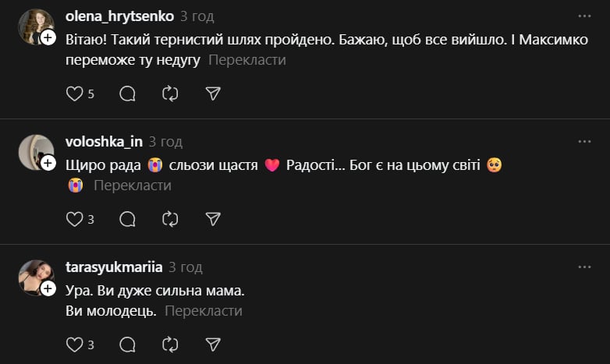Repost tarasyukmariia's comment
This screenshot has width=610, height=364.
click(170, 345)
